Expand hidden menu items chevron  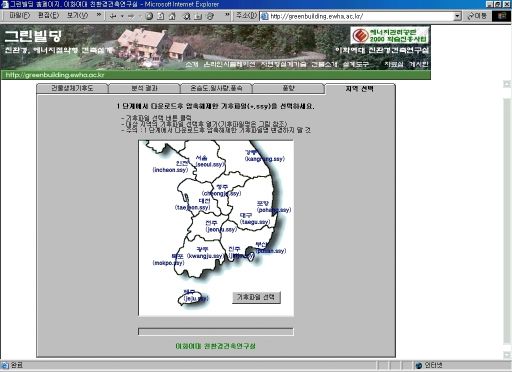99,15
